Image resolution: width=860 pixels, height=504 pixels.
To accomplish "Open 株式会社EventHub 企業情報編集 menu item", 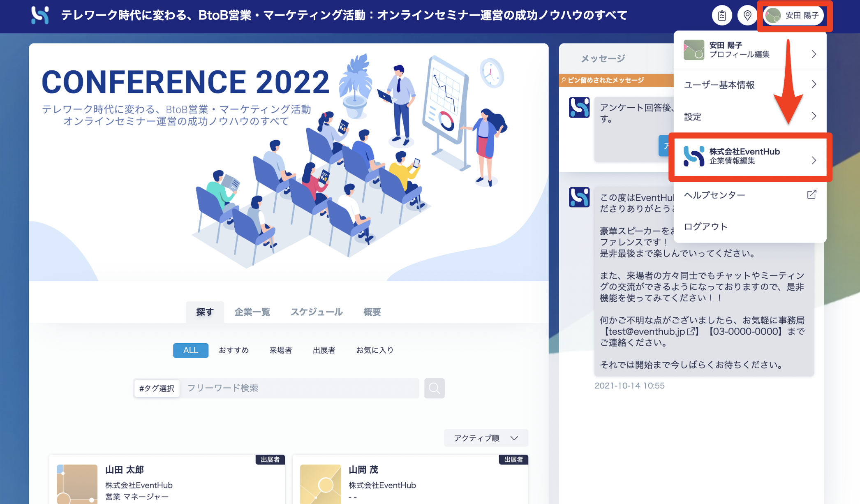I will 750,156.
